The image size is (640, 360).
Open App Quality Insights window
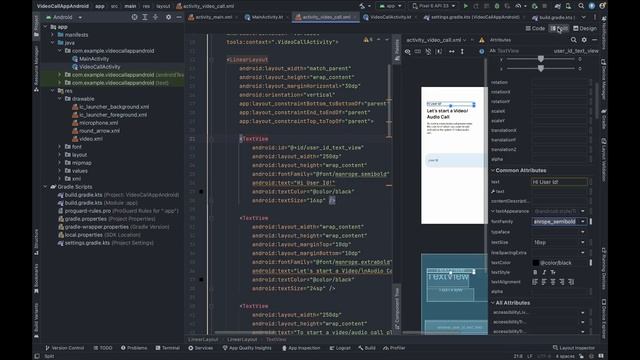247,348
